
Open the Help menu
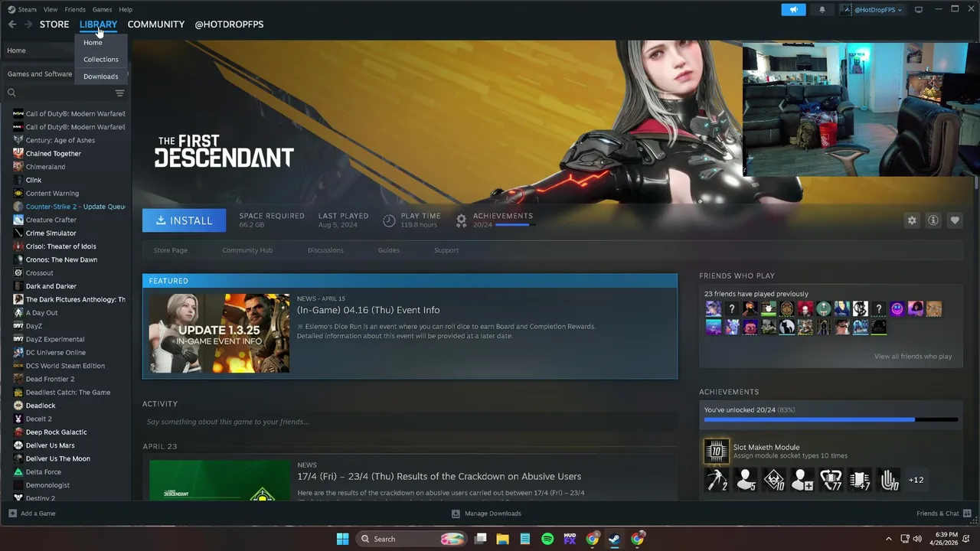(126, 9)
